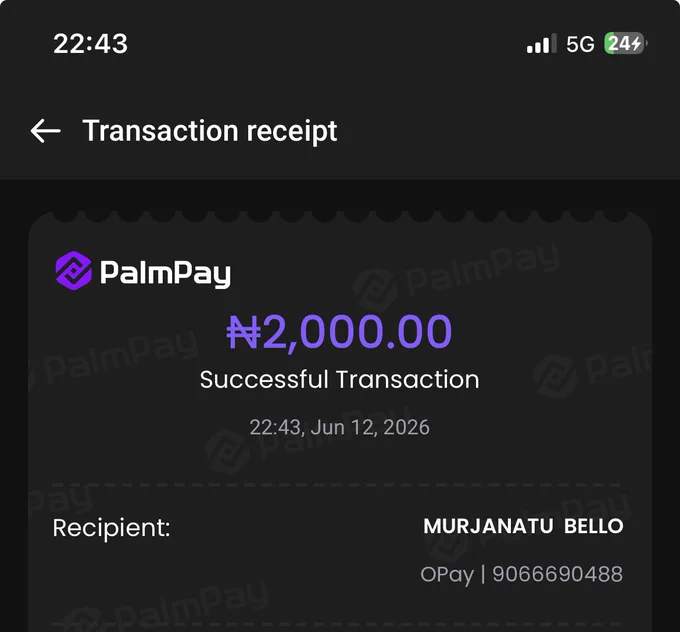Tap the OPay account number 9066690488
The height and width of the screenshot is (632, 680).
click(x=558, y=574)
